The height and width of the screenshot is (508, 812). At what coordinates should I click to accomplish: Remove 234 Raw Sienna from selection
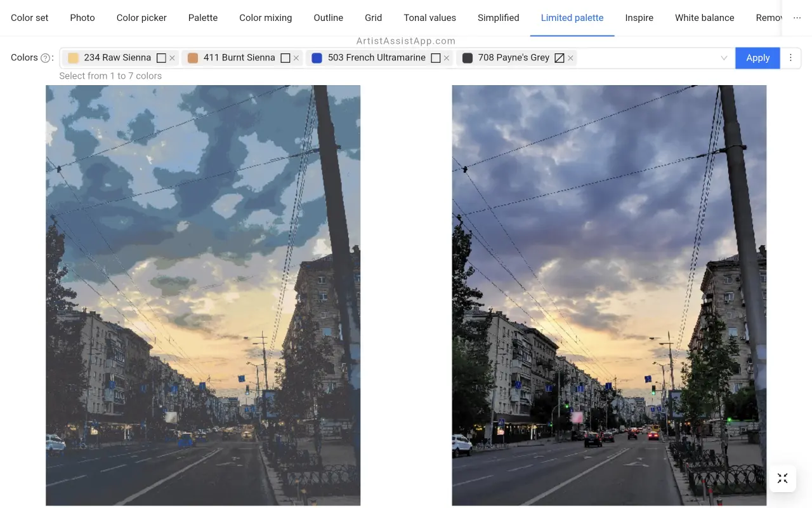[172, 58]
